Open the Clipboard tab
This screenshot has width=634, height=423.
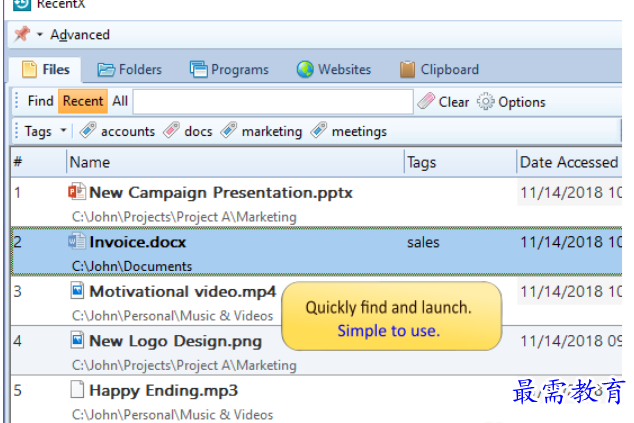[x=439, y=70]
